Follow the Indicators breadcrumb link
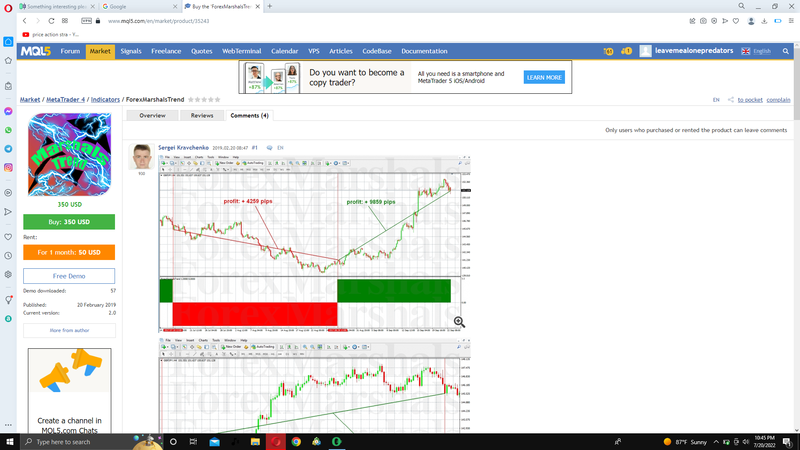Viewport: 800px width, 450px height. point(105,99)
